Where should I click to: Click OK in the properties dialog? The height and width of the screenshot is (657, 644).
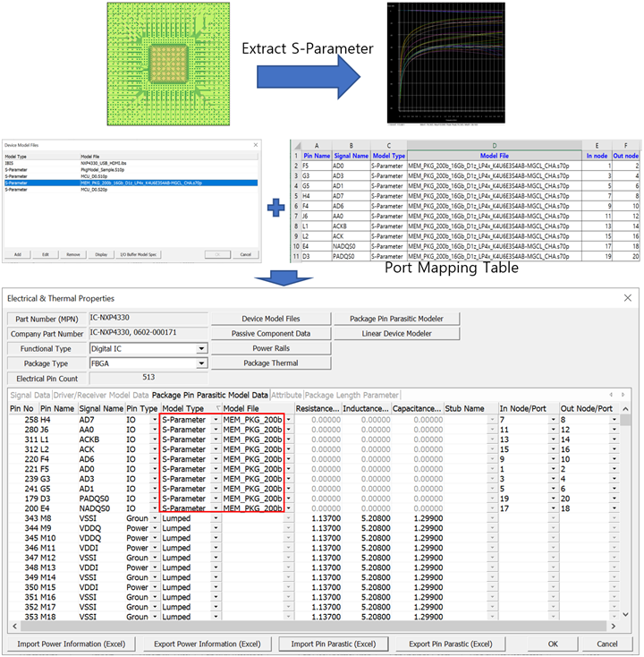click(x=553, y=644)
